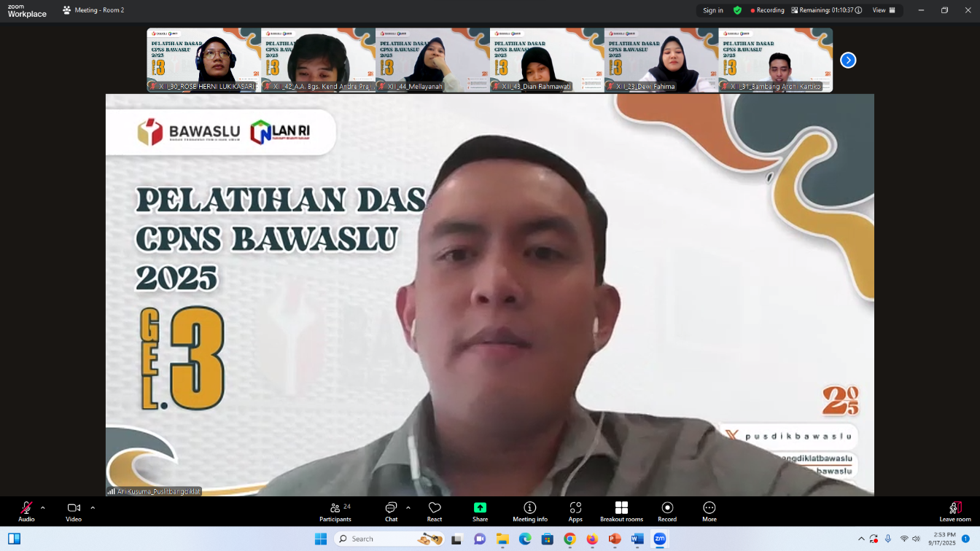Open the Windows Start menu
980x551 pixels.
click(x=320, y=538)
